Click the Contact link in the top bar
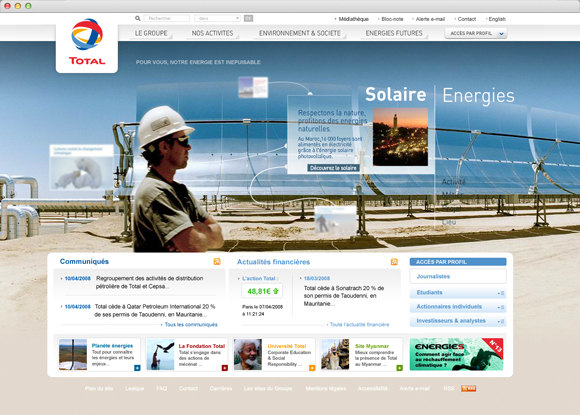The image size is (580, 415). click(x=467, y=19)
